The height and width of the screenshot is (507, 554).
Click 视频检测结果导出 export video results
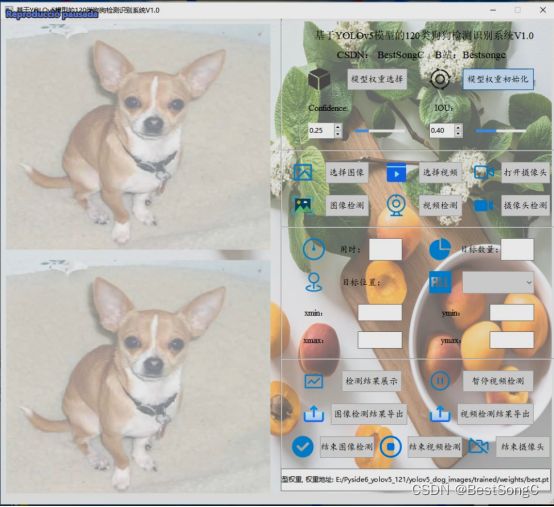(x=495, y=414)
